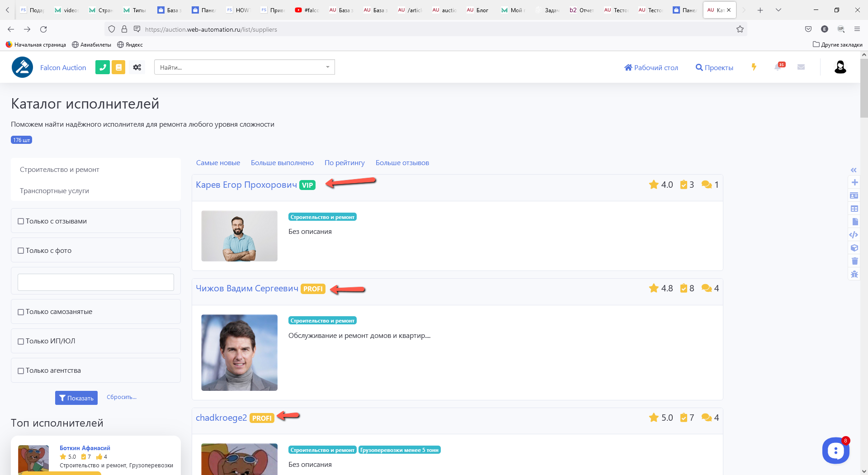This screenshot has height=475, width=868.
Task: Click the green phone icon button
Action: click(x=103, y=67)
